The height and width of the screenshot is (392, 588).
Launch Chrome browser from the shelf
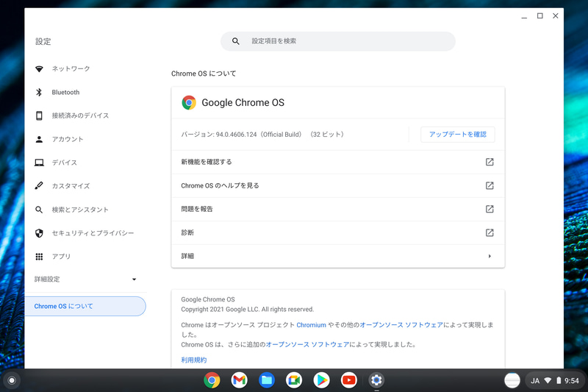(212, 380)
